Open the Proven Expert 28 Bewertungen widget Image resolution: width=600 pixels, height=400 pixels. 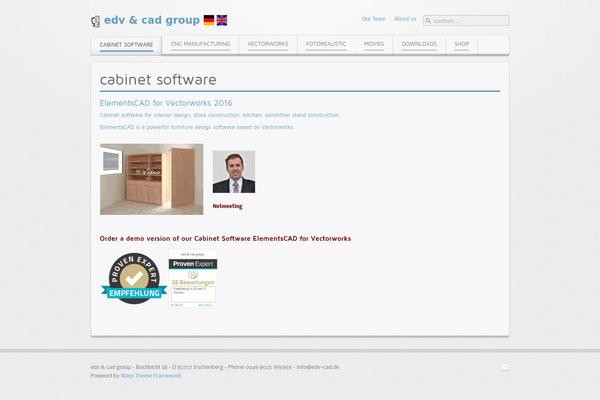(193, 279)
